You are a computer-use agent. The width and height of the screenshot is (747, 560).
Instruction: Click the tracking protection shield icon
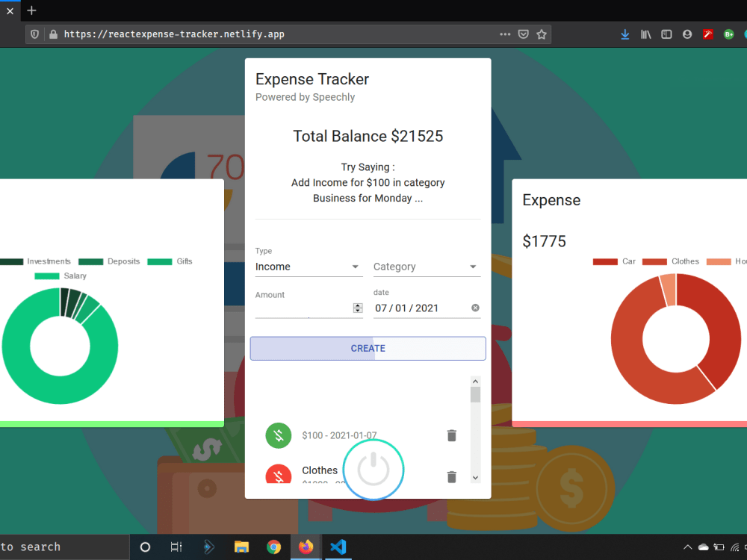(x=35, y=34)
